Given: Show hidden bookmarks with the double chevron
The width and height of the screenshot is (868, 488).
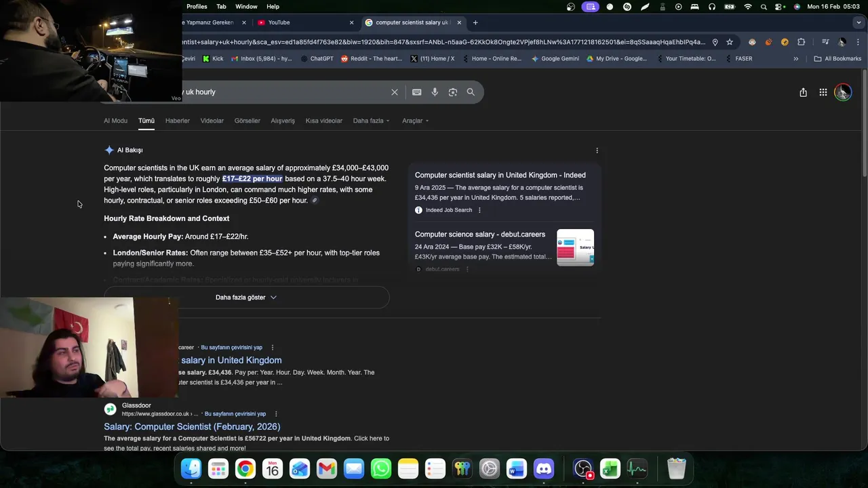Looking at the screenshot, I should click(x=795, y=59).
